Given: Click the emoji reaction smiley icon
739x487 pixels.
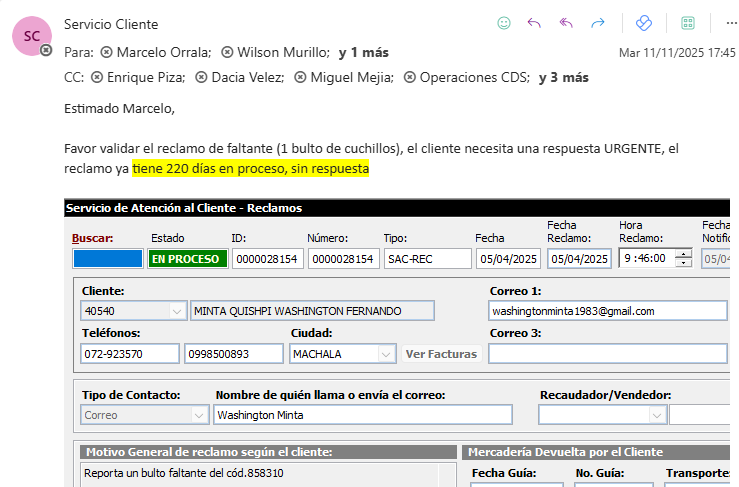Looking at the screenshot, I should (x=504, y=22).
